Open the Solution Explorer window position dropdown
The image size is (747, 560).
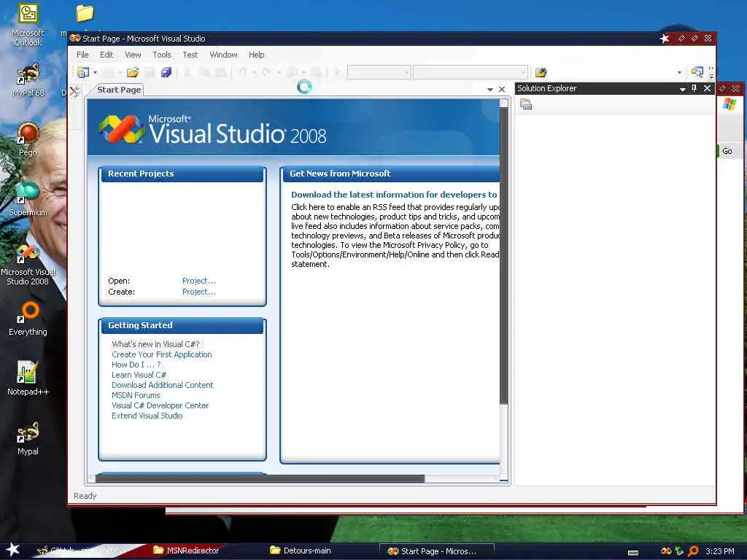point(682,88)
